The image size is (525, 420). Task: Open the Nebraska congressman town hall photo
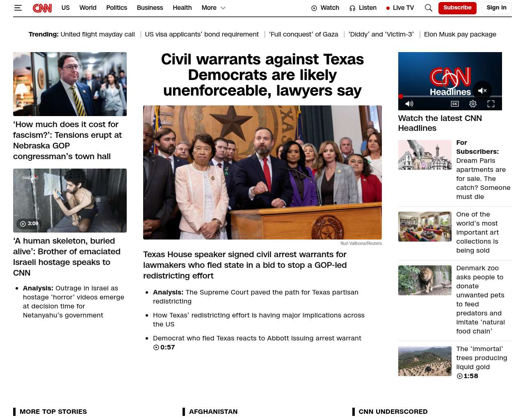coord(70,84)
